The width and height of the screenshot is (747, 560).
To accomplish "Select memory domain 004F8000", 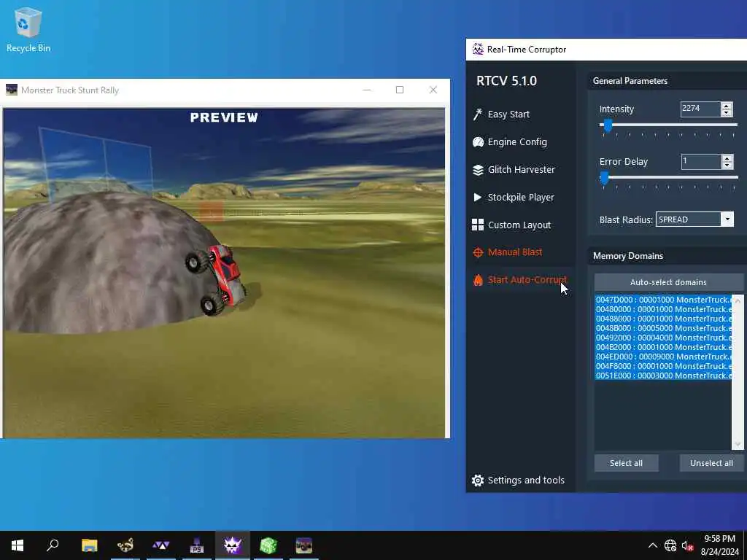I will [x=663, y=366].
